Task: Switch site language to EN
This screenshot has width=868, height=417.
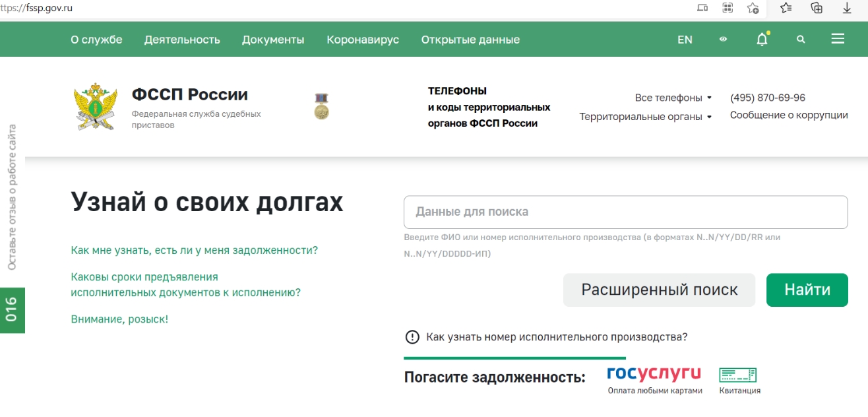Action: point(685,40)
